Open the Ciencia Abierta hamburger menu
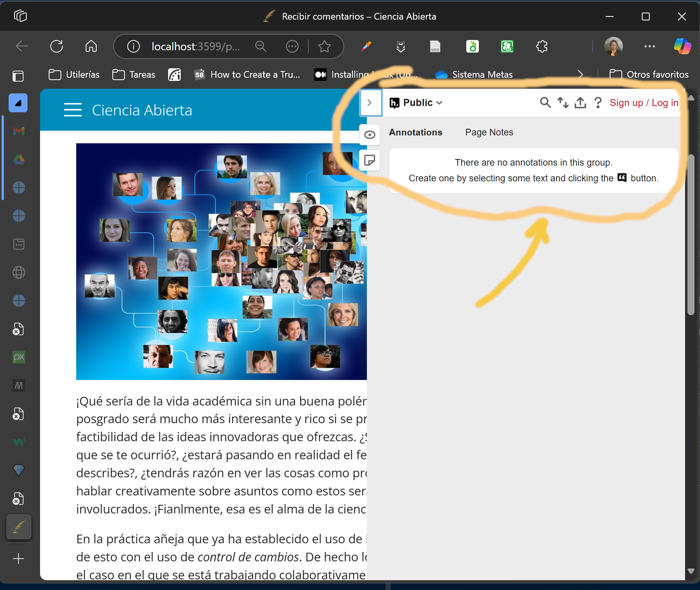This screenshot has width=700, height=590. coord(73,110)
